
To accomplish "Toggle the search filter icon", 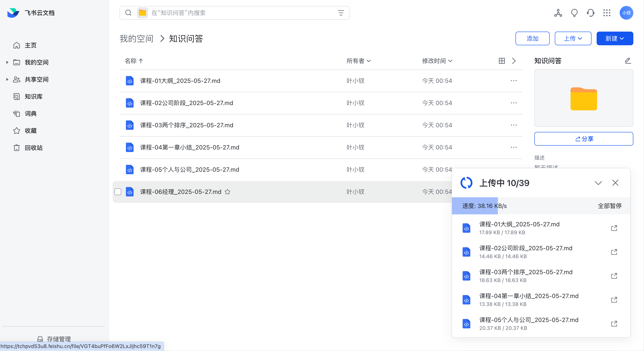I will click(341, 13).
